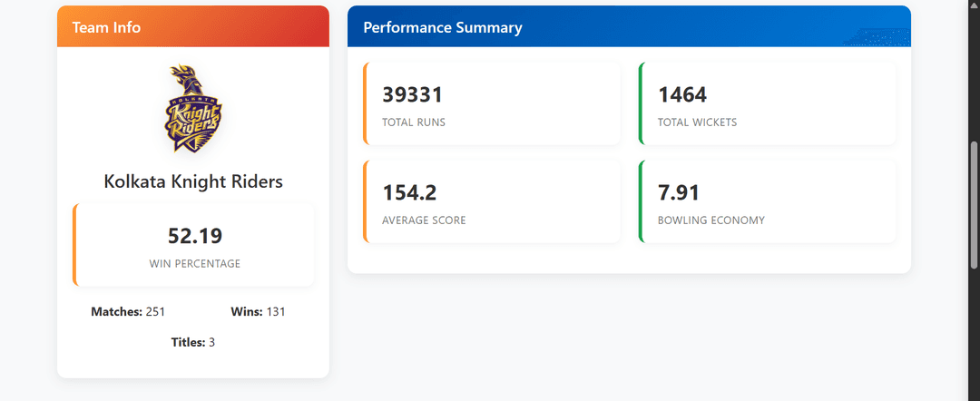Select the 1464 wickets value

(682, 95)
